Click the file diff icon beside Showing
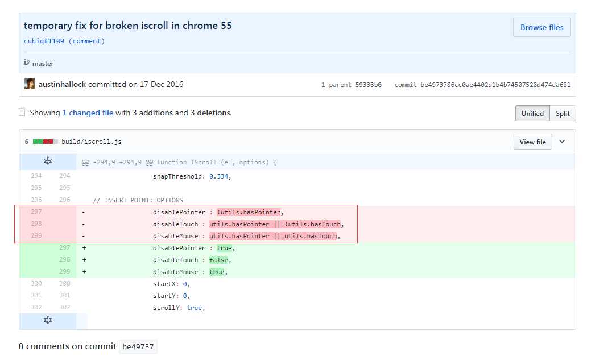The image size is (612, 364). [23, 112]
